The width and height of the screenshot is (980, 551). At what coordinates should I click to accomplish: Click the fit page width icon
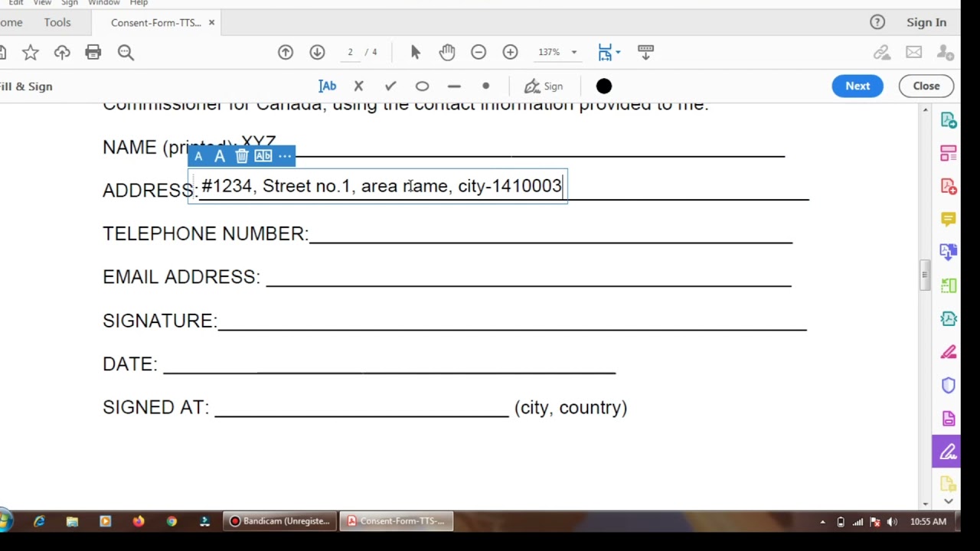(x=605, y=52)
